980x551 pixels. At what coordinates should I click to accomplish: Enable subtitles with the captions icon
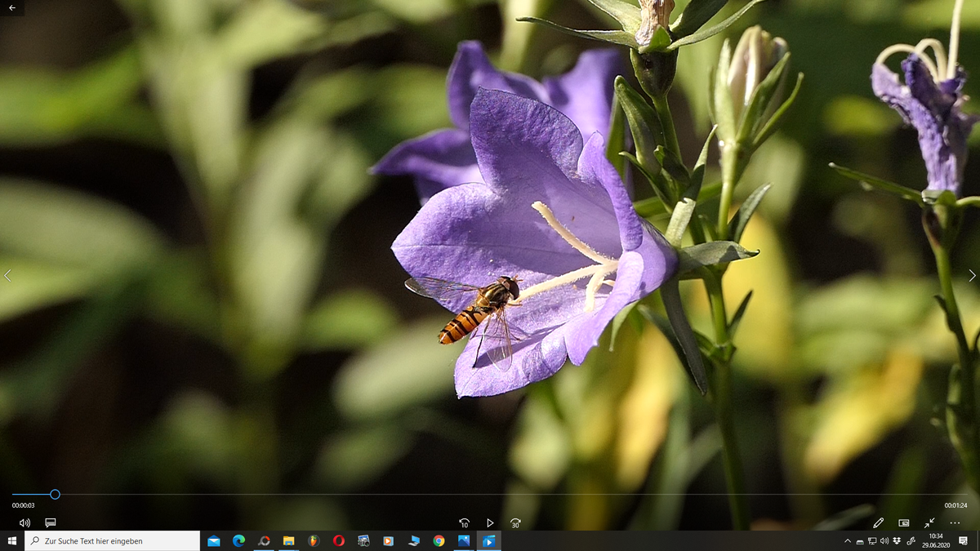tap(50, 522)
